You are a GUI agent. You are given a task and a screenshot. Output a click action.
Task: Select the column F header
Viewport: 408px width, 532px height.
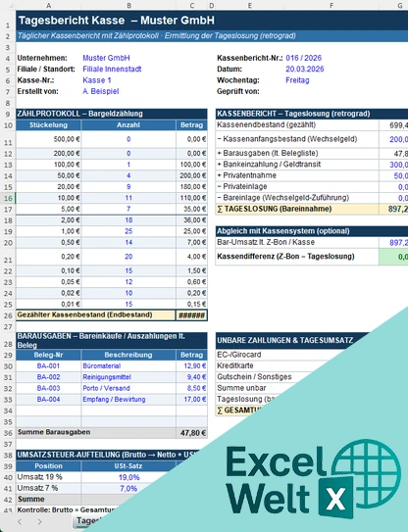[331, 5]
